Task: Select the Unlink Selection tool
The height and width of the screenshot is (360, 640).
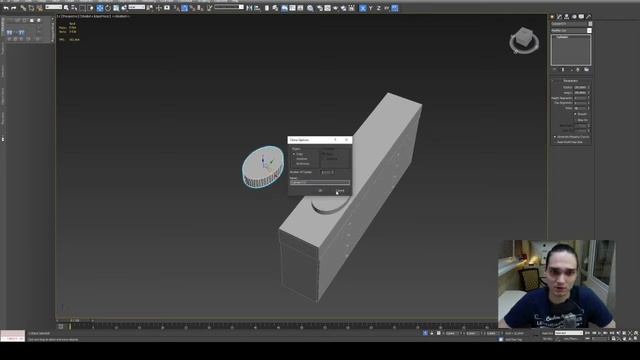Action: click(31, 8)
